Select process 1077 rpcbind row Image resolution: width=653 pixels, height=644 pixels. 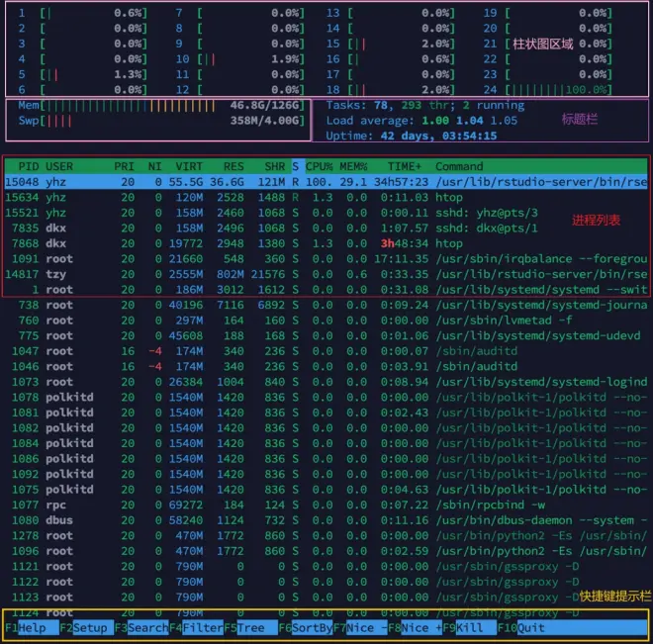pyautogui.click(x=326, y=505)
